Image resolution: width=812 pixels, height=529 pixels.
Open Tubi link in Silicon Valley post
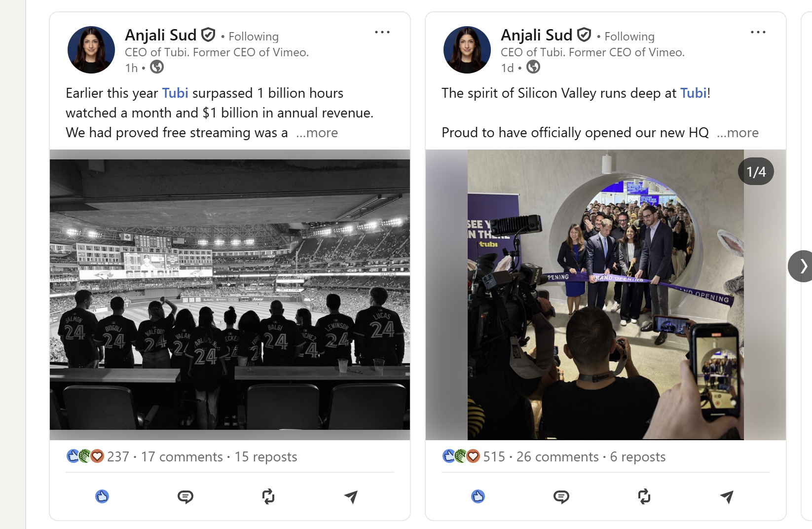693,93
